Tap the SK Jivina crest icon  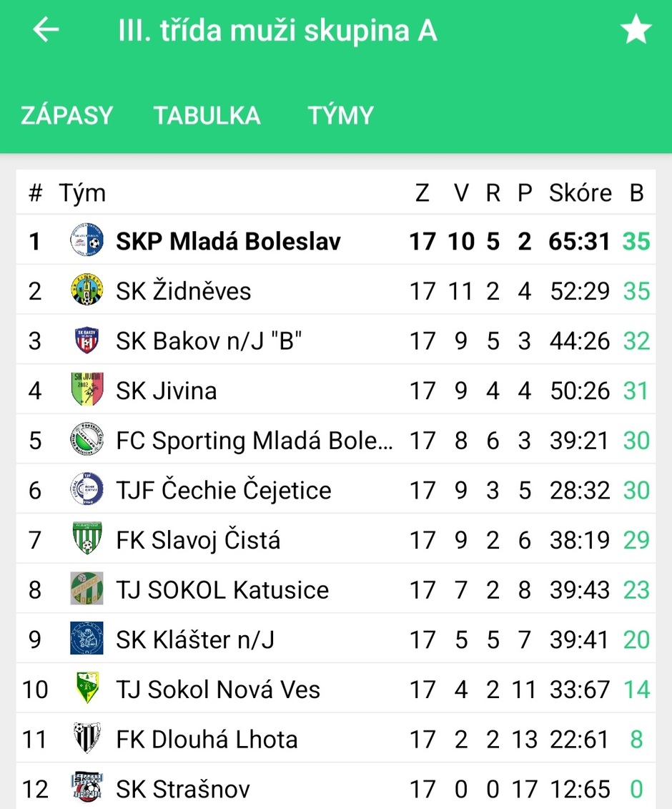tap(87, 390)
